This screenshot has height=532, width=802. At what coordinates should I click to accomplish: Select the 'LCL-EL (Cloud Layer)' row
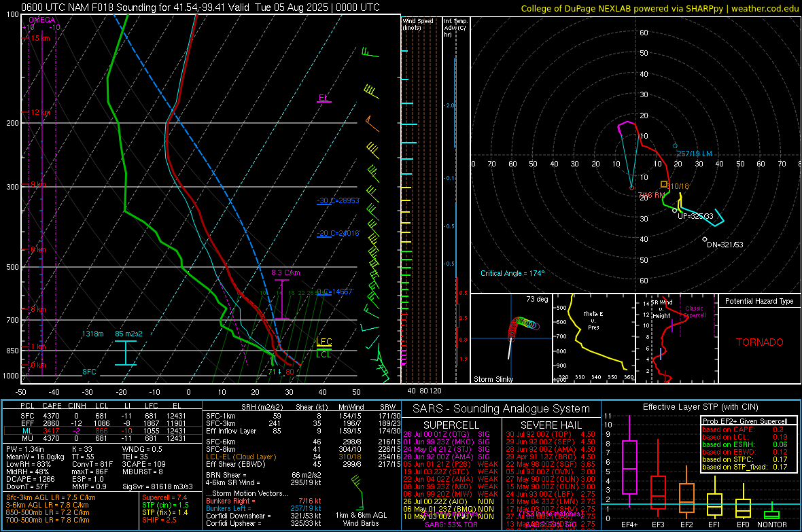(303, 457)
